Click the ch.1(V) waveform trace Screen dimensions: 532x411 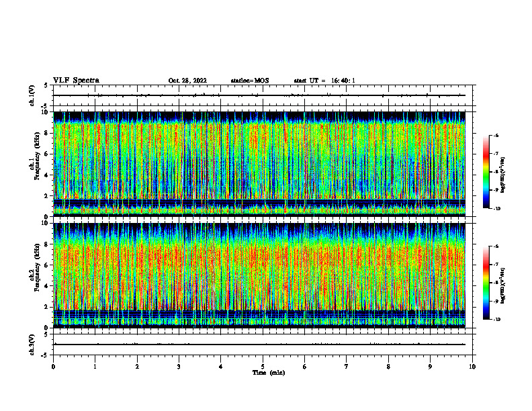tap(259, 95)
